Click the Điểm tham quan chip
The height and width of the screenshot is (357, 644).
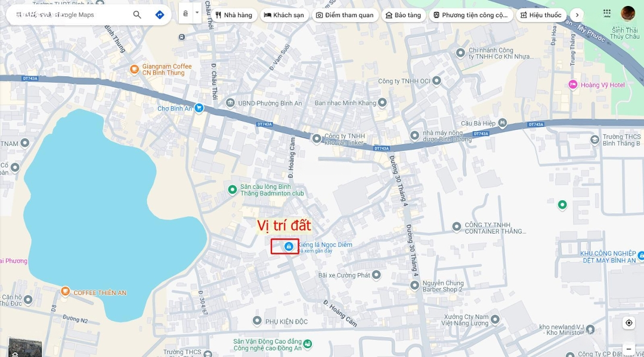(x=345, y=15)
